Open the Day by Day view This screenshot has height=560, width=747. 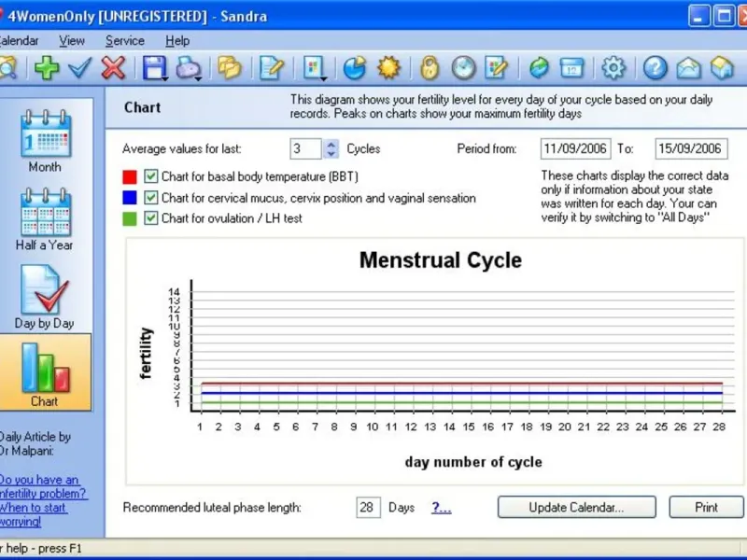click(45, 297)
